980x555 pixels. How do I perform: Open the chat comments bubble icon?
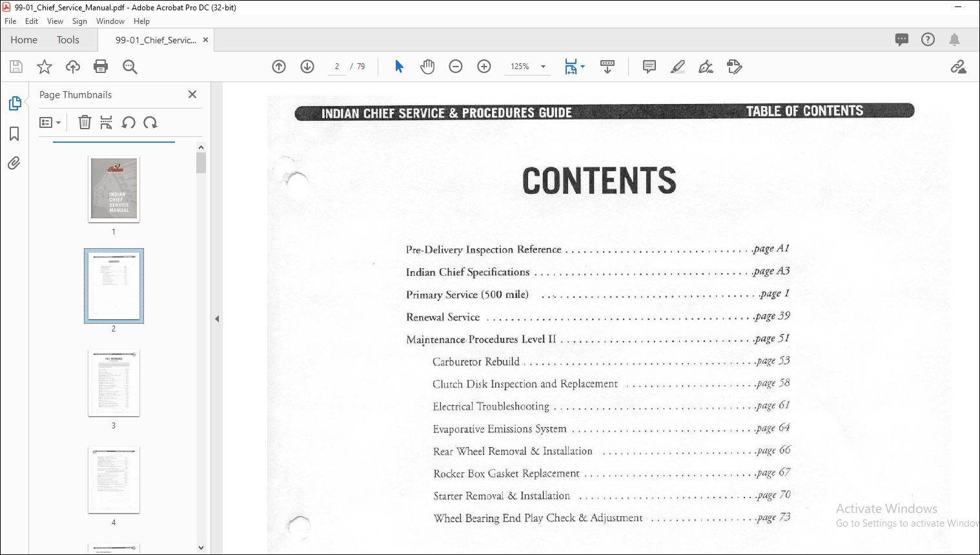pyautogui.click(x=902, y=39)
